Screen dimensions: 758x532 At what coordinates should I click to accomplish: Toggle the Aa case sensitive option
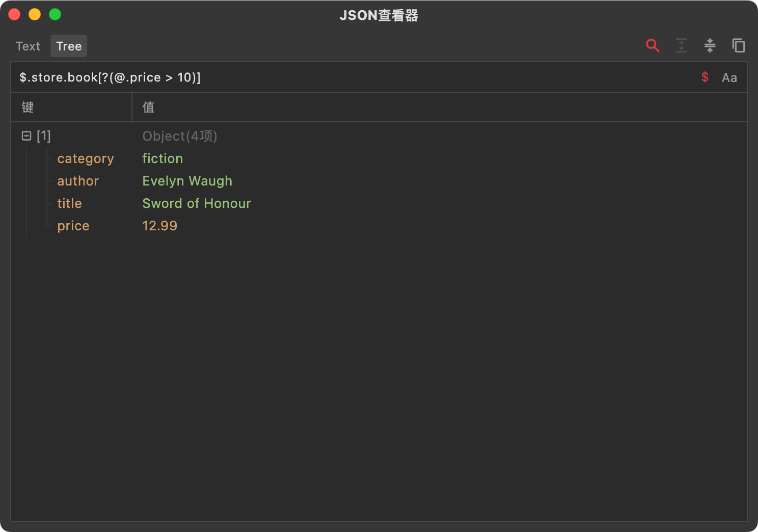click(x=729, y=78)
